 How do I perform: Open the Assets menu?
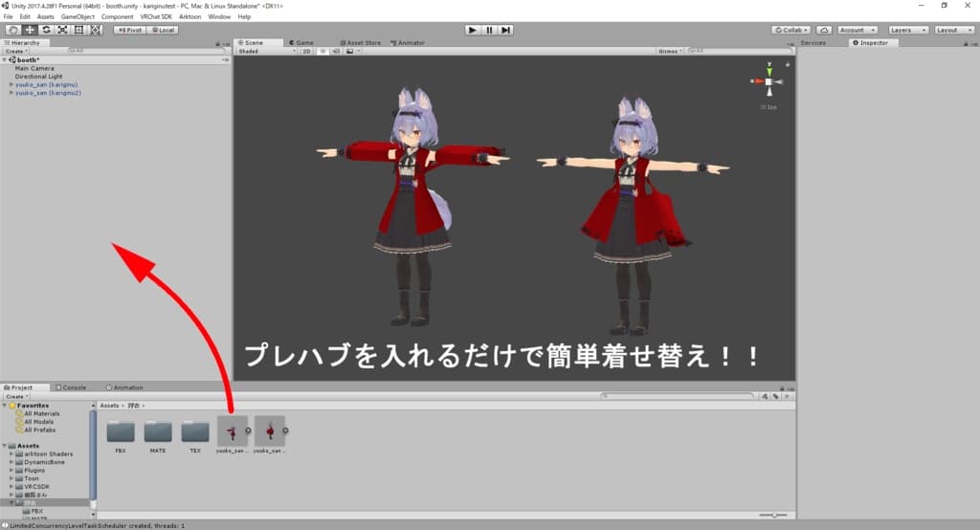[x=46, y=17]
